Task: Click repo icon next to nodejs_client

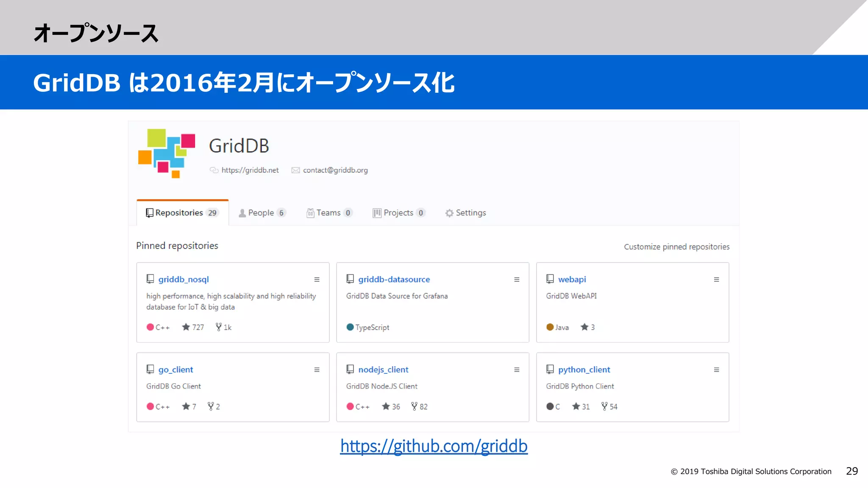Action: coord(350,369)
